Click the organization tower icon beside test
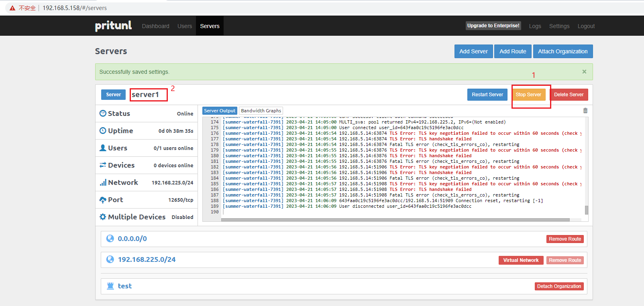 pyautogui.click(x=110, y=286)
